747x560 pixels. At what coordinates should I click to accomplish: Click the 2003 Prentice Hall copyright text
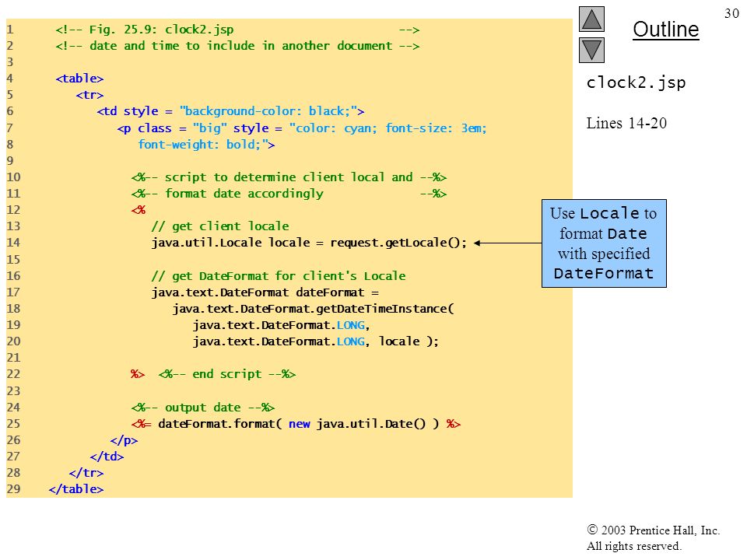point(653,537)
